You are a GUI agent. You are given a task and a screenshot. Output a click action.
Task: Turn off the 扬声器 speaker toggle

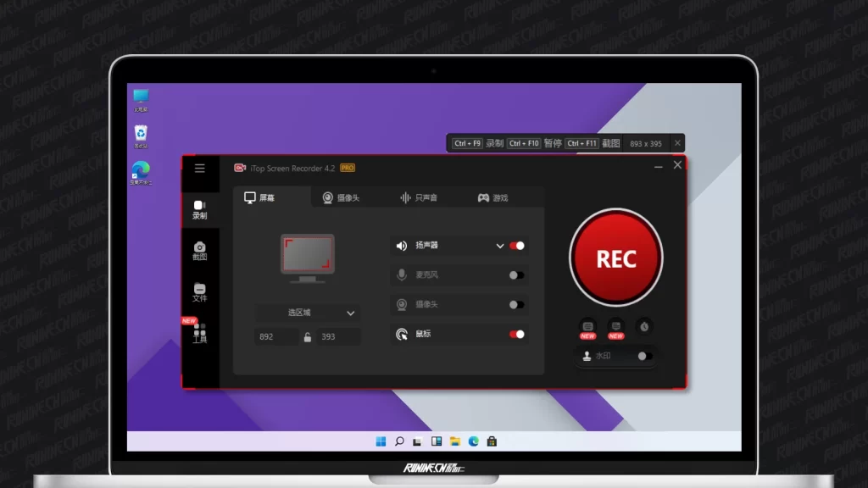click(516, 247)
